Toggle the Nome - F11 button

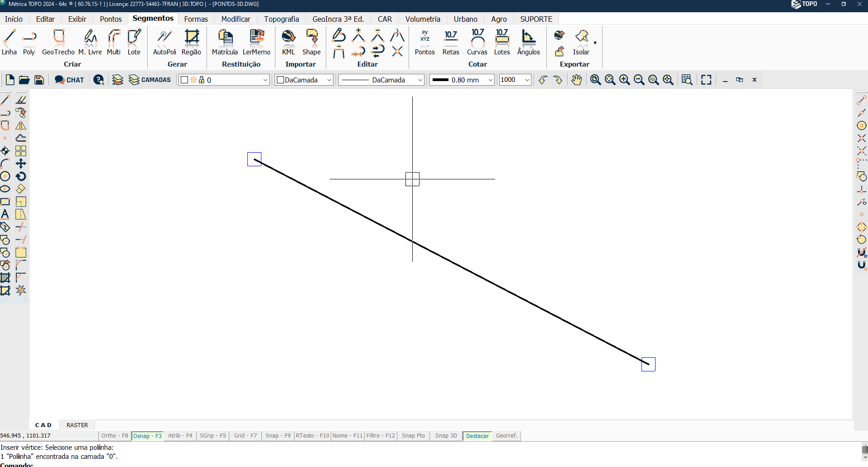pos(347,436)
